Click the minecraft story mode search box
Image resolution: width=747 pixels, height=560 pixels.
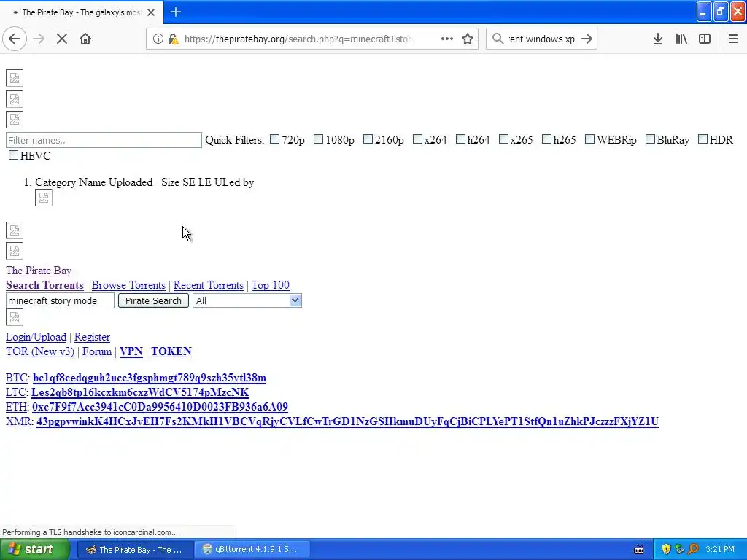60,300
